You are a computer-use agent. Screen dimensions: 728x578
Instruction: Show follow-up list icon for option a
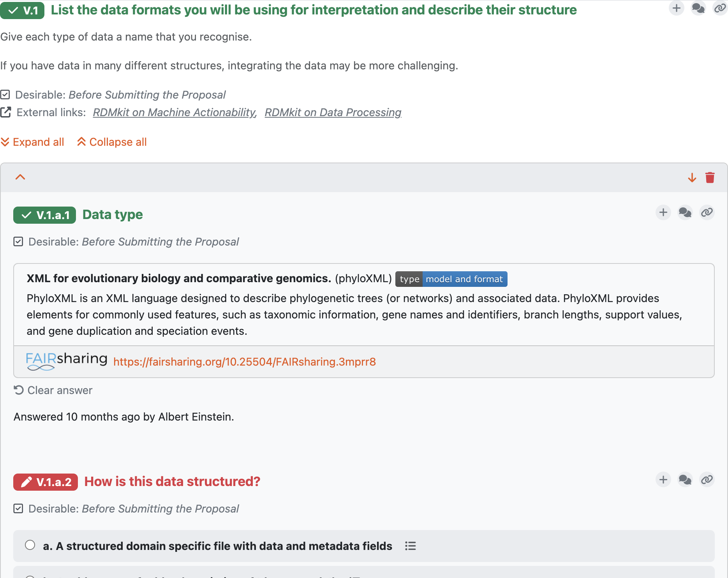410,546
